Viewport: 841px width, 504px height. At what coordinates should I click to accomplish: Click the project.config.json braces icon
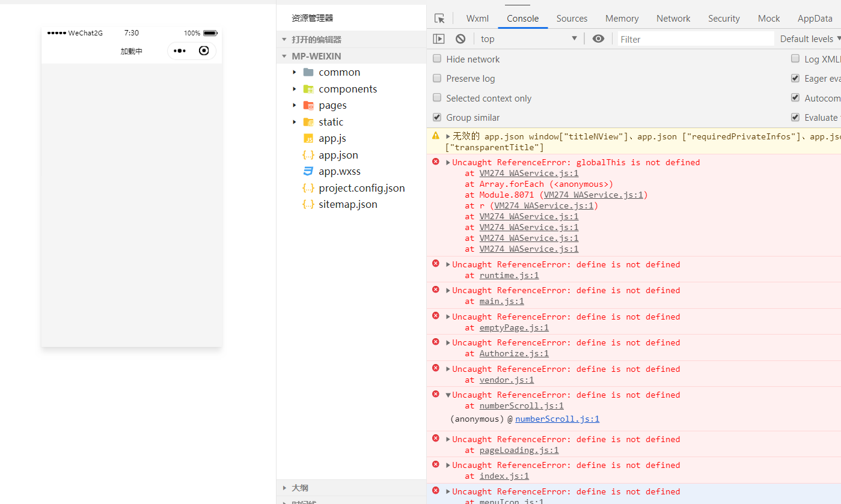(308, 188)
